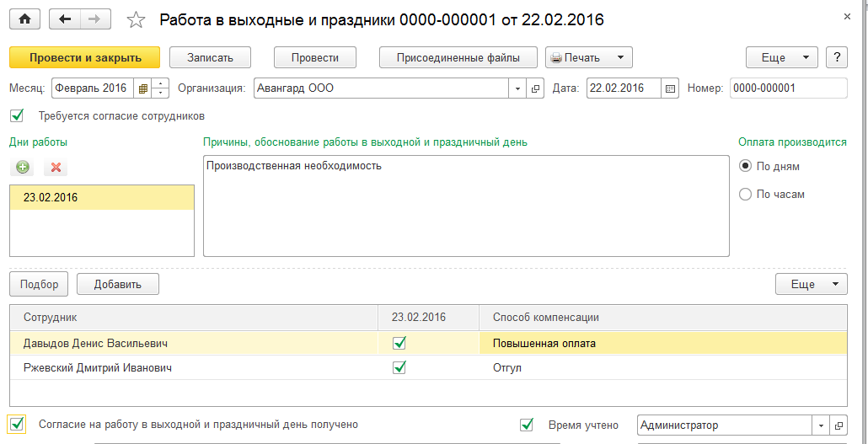Screen dimensions: 868x444
Task: Open the Help question mark button
Action: (837, 57)
